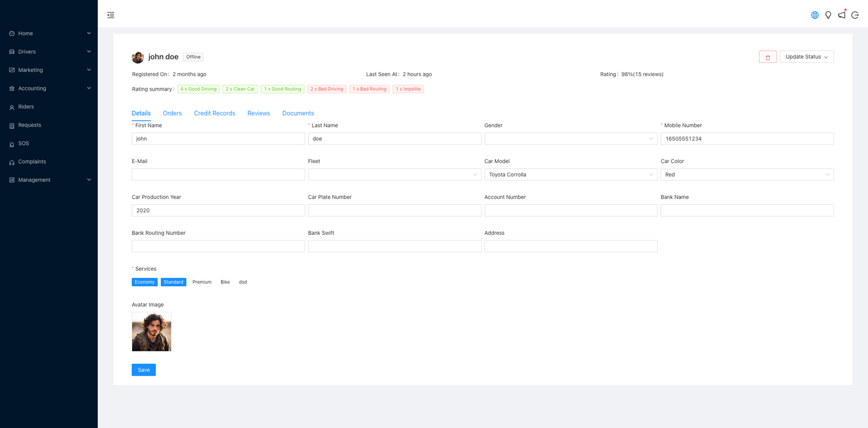Toggle the Economy service tag
Screen dimensions: 868x428
pos(144,282)
